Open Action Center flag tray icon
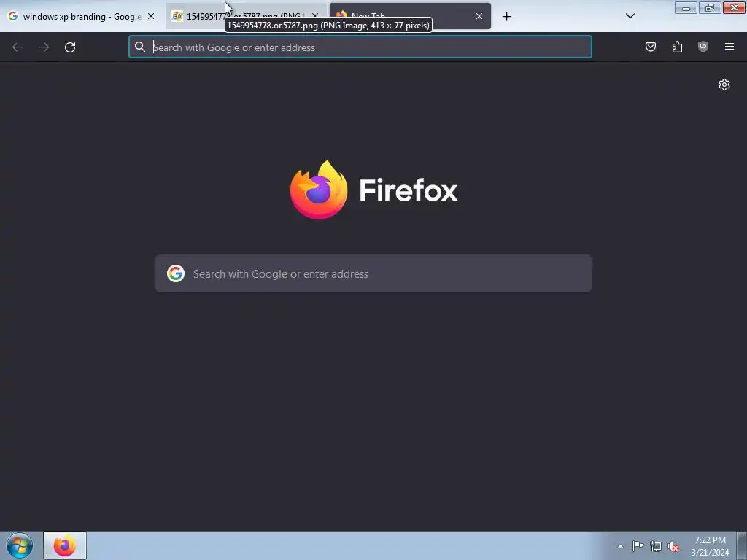747x560 pixels. coord(638,545)
